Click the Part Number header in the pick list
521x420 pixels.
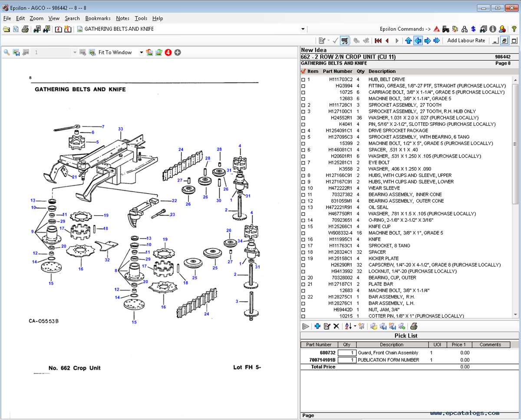pyautogui.click(x=319, y=345)
